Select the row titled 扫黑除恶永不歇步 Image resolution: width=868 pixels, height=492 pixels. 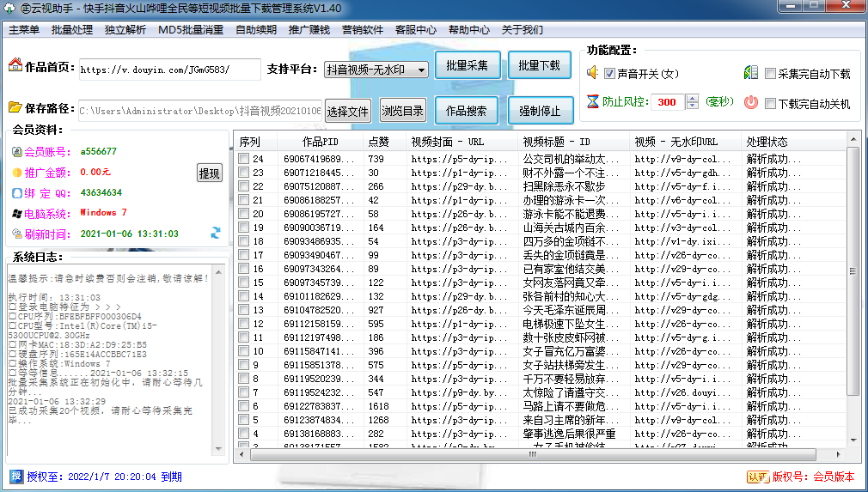[542, 186]
